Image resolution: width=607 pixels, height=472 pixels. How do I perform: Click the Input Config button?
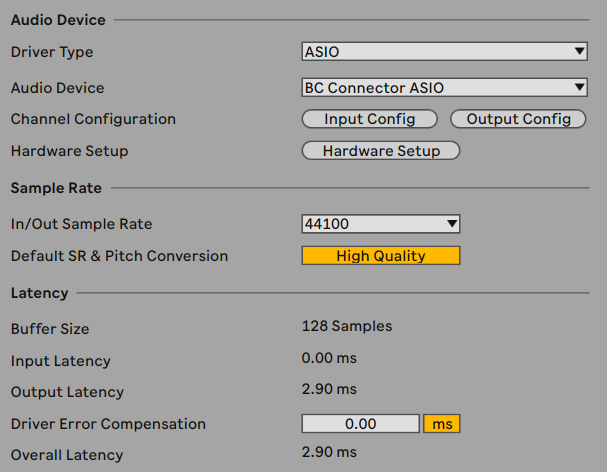coord(370,119)
